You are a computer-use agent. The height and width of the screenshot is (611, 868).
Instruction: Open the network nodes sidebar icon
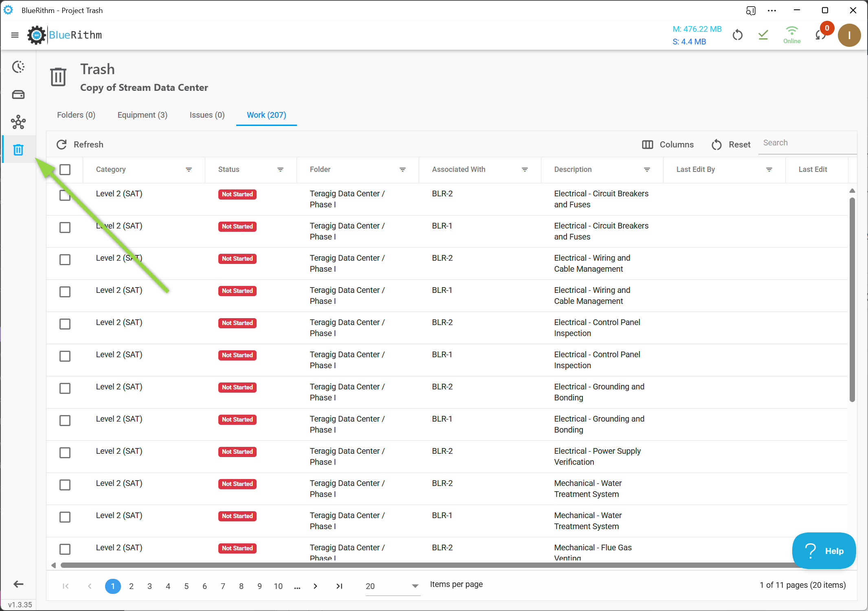click(18, 122)
